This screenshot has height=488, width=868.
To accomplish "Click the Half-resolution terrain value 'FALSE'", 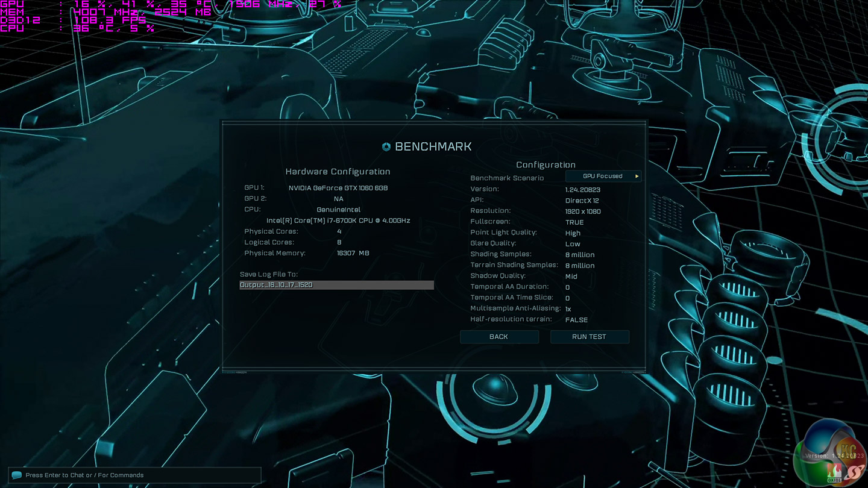I will [x=577, y=320].
